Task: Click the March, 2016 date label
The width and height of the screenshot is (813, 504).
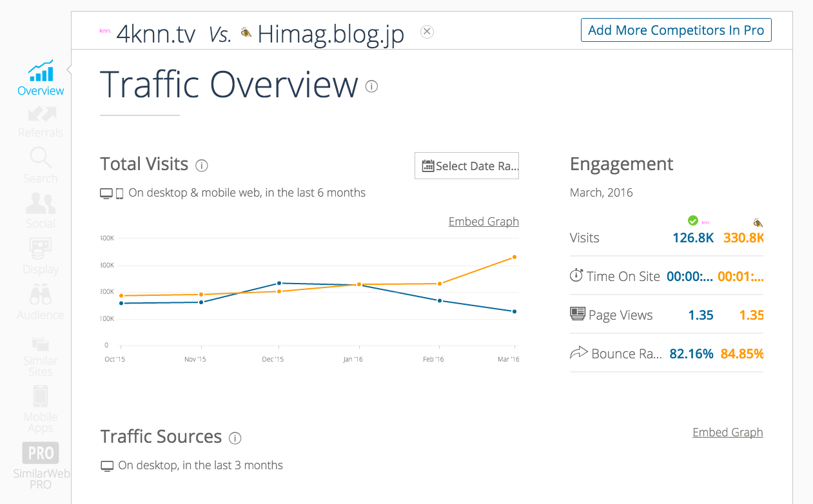Action: point(602,193)
